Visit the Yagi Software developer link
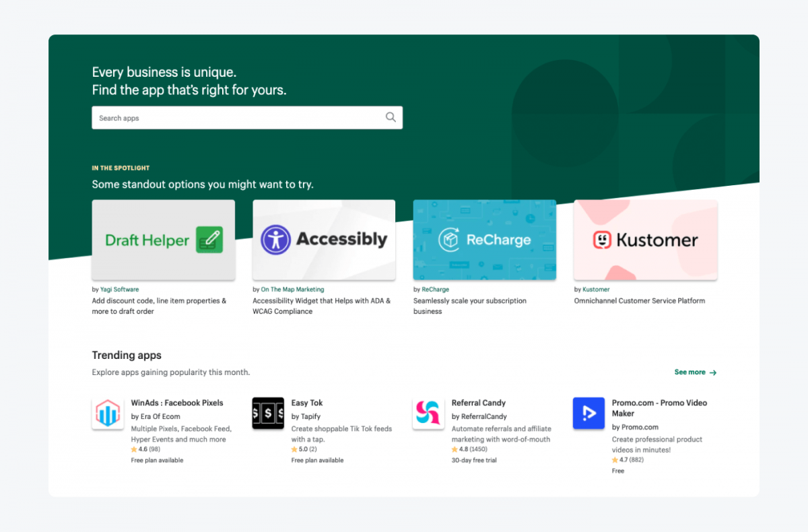The height and width of the screenshot is (532, 808). pos(120,290)
